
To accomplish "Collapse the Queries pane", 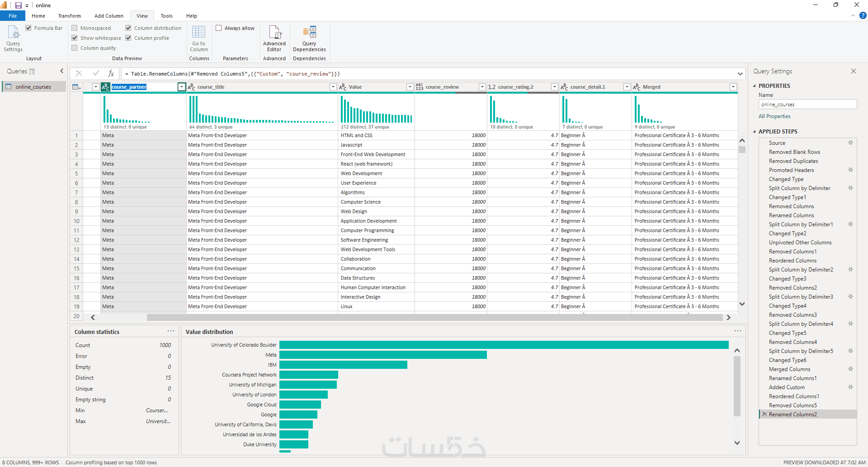I will (62, 71).
